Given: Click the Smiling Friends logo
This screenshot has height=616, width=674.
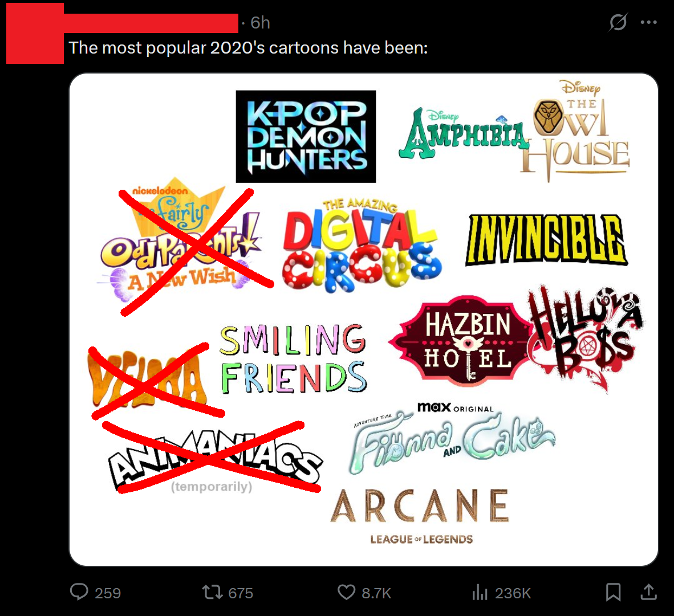Looking at the screenshot, I should pos(293,359).
